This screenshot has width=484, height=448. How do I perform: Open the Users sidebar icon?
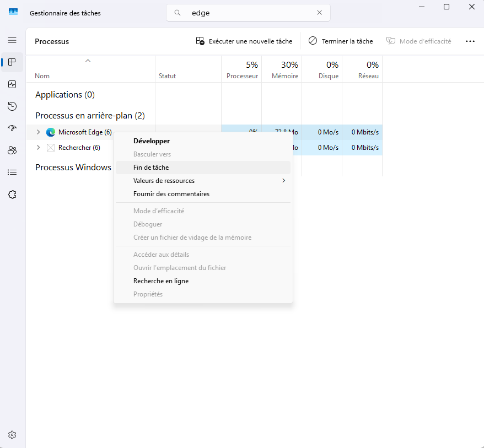12,150
